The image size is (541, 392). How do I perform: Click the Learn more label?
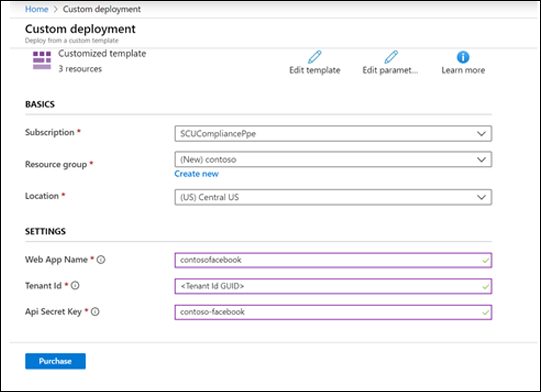point(463,70)
